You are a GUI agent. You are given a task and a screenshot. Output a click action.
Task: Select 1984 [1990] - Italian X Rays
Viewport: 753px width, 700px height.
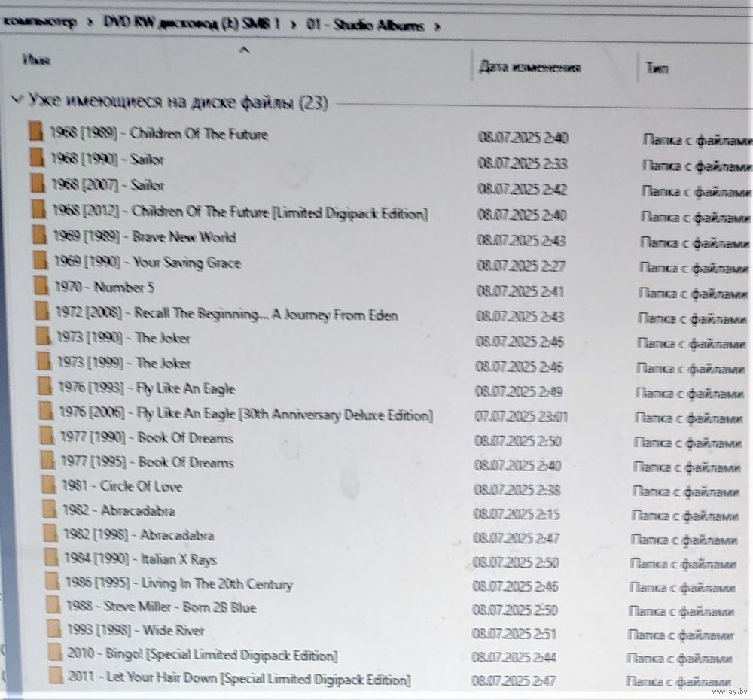(x=140, y=559)
